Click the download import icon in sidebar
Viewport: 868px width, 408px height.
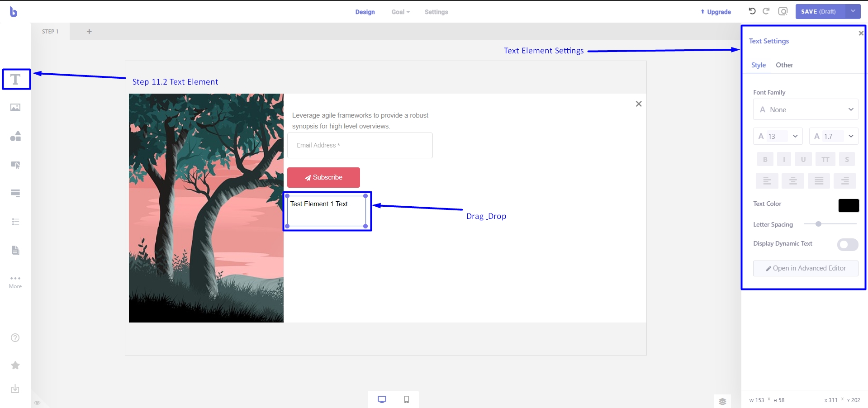coord(15,389)
